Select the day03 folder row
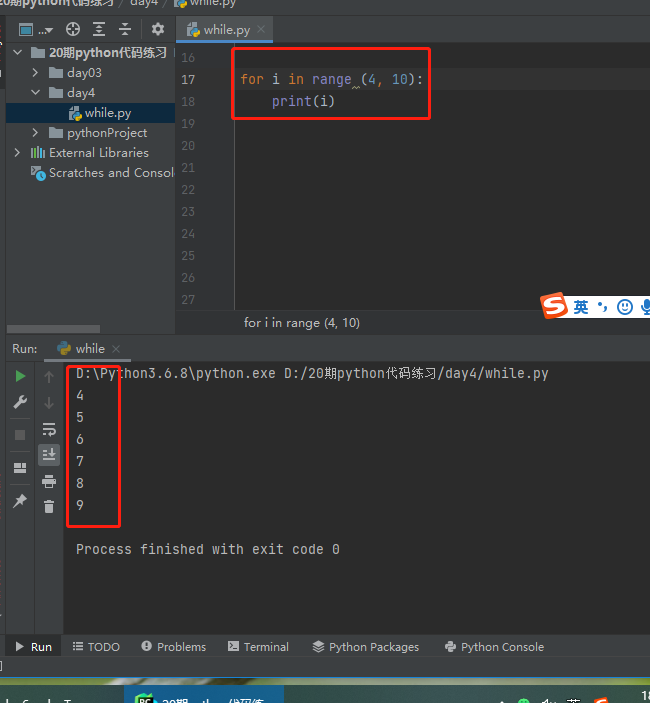The image size is (650, 703). click(x=91, y=72)
